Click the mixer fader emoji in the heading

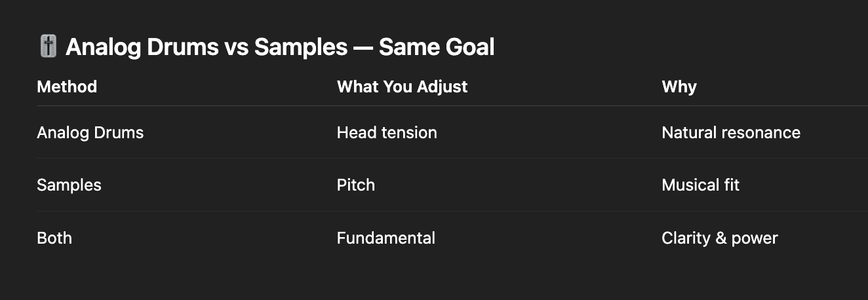[48, 47]
